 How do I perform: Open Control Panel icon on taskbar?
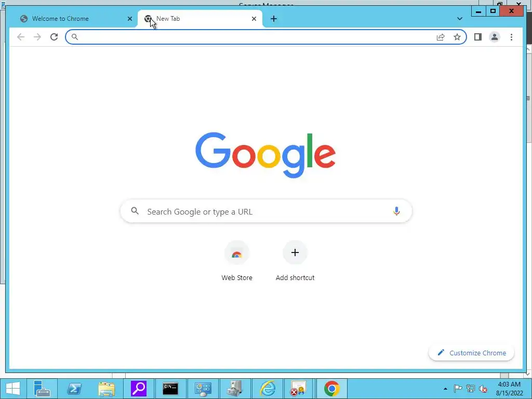tap(203, 389)
